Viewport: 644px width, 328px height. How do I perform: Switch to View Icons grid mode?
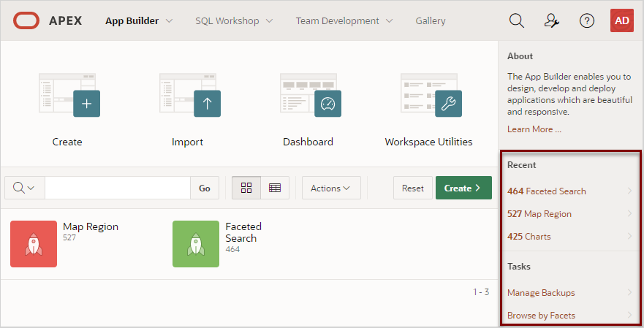[x=246, y=188]
